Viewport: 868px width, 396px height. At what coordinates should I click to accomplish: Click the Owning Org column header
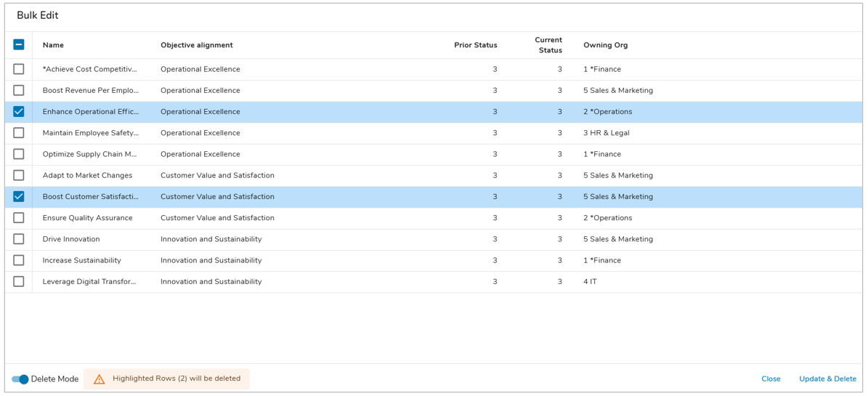pyautogui.click(x=605, y=45)
